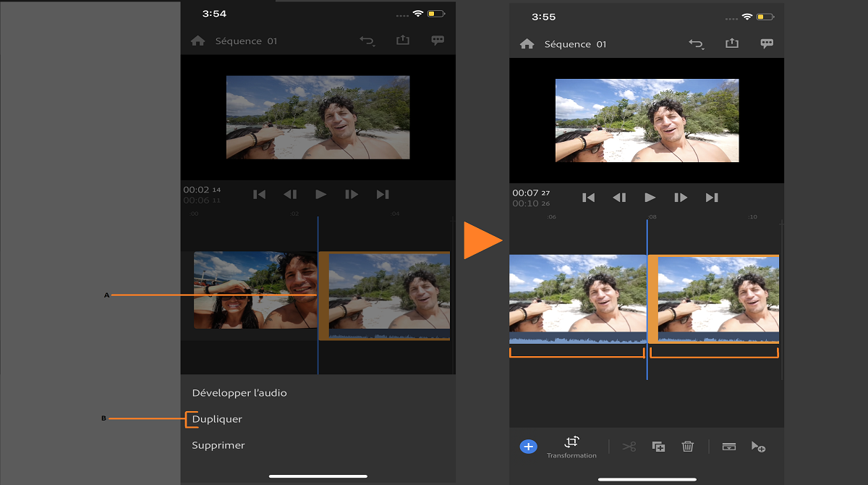868x485 pixels.
Task: Tap the blue plus add-media button
Action: (x=529, y=447)
